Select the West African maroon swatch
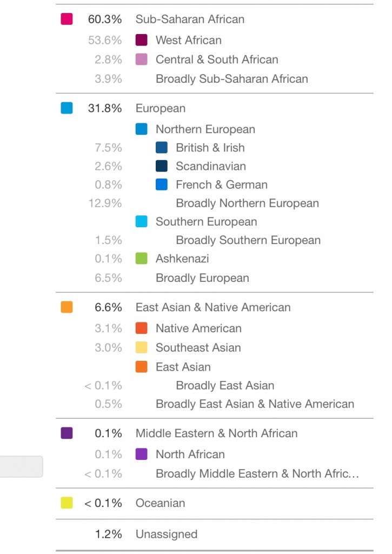Viewport: 392px width, 554px height. (141, 40)
